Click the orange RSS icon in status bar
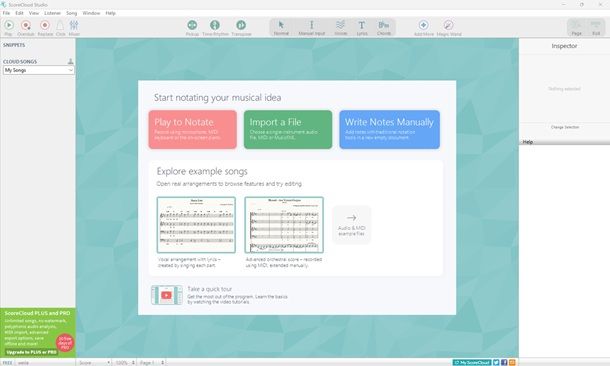This screenshot has width=610, height=366. [x=512, y=362]
